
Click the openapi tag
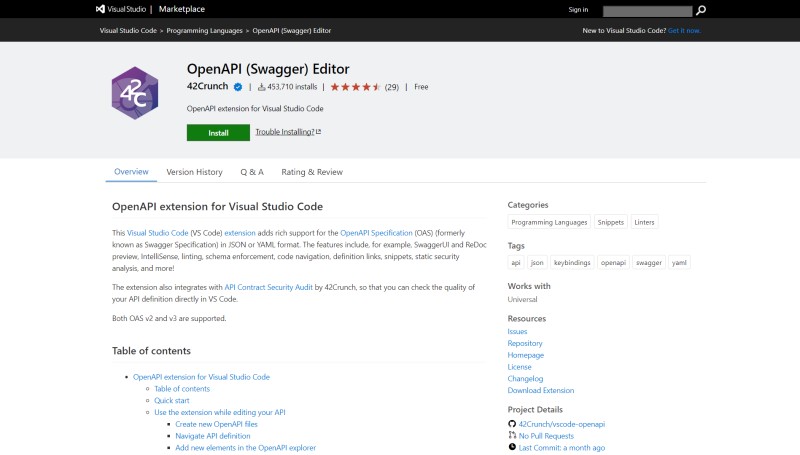click(x=613, y=262)
